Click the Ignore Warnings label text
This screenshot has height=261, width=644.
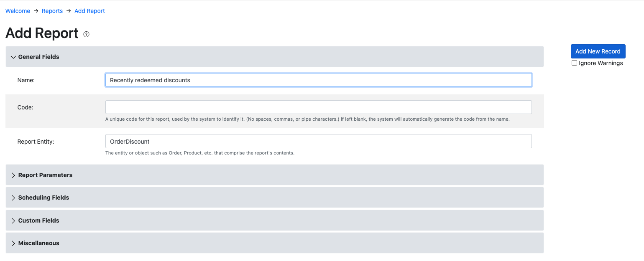(x=601, y=63)
